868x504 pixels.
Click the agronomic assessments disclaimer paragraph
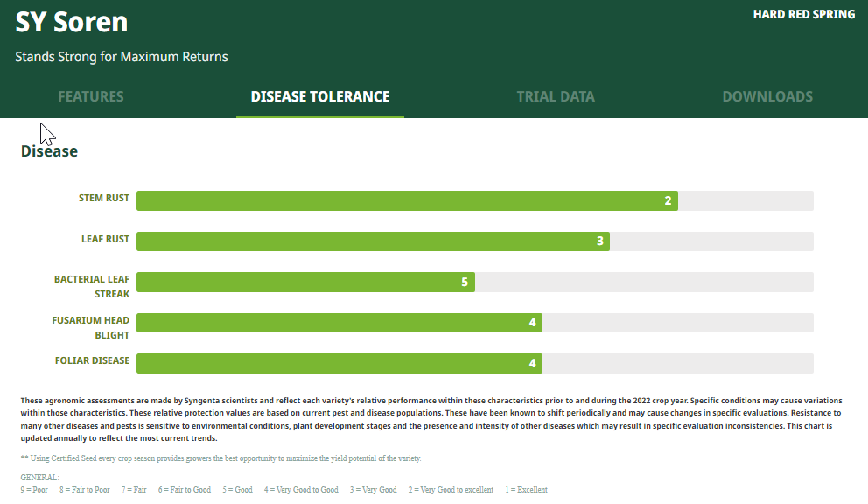tap(431, 419)
